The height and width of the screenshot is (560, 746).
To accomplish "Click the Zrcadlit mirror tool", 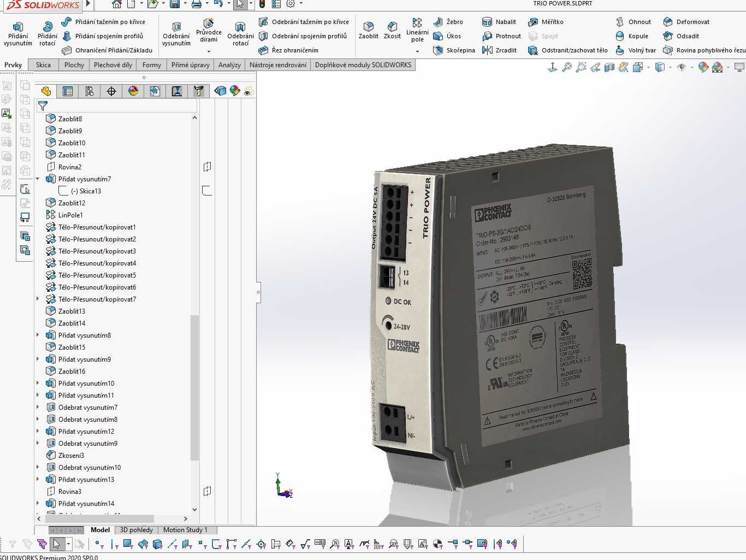I will 499,50.
